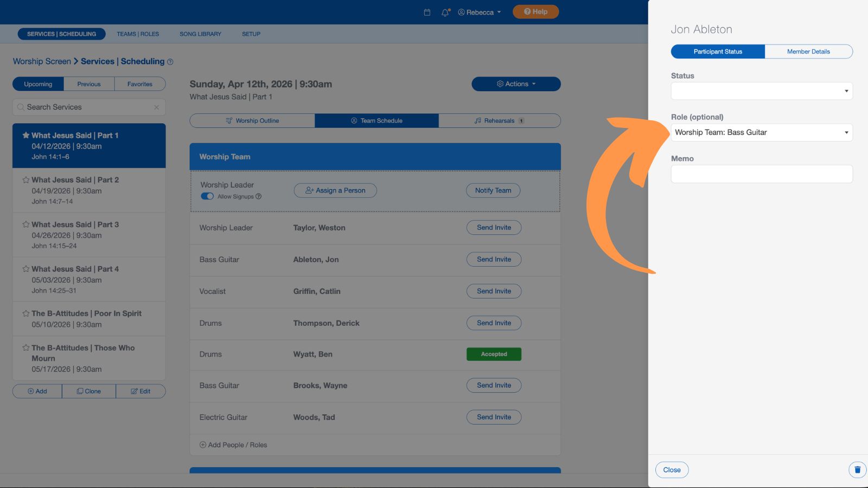The height and width of the screenshot is (488, 868).
Task: Click inside the Memo input field
Action: pos(762,174)
